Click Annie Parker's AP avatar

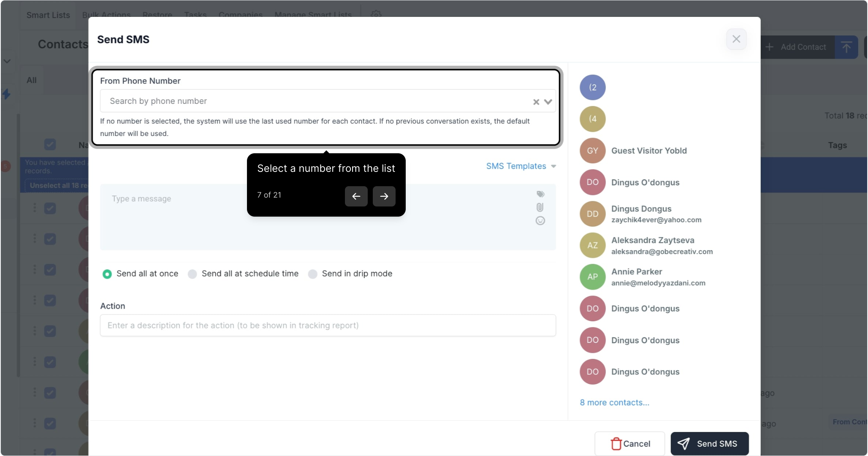592,277
